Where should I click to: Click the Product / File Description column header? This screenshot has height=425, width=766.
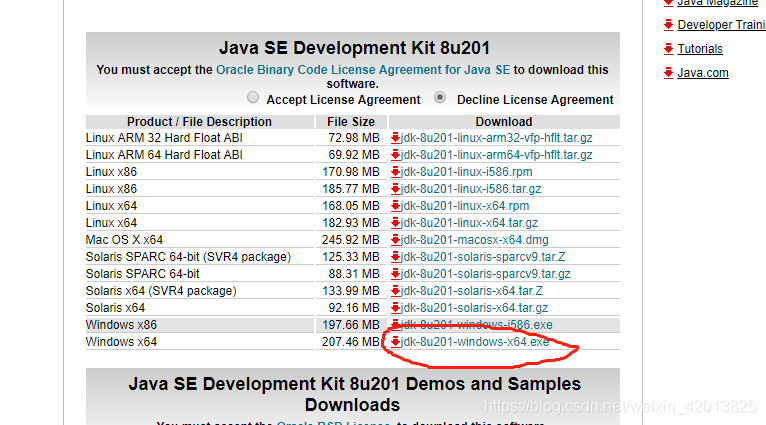pyautogui.click(x=199, y=122)
